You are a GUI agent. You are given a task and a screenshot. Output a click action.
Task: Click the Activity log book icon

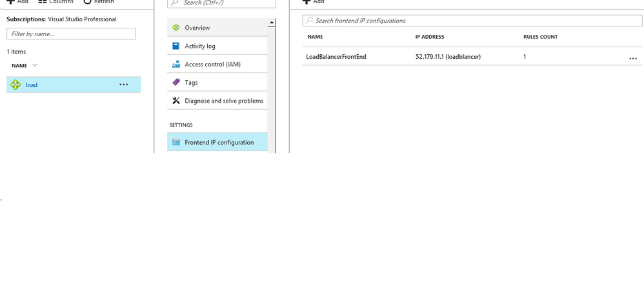[176, 46]
